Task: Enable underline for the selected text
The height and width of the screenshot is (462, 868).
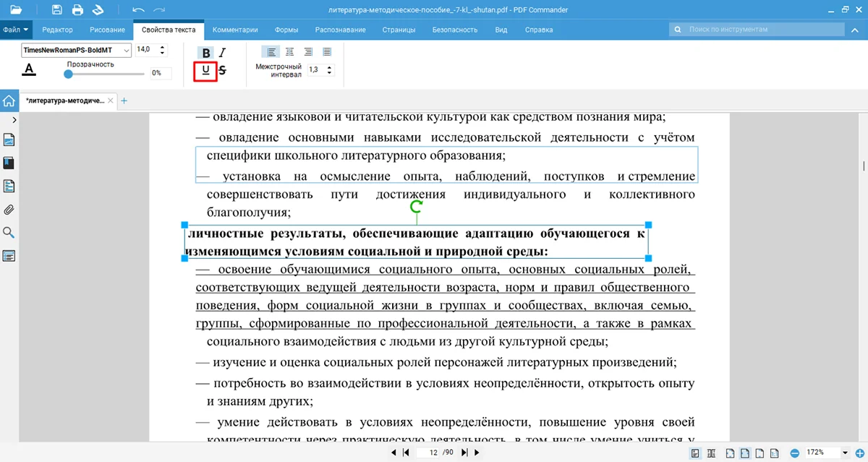Action: 205,70
